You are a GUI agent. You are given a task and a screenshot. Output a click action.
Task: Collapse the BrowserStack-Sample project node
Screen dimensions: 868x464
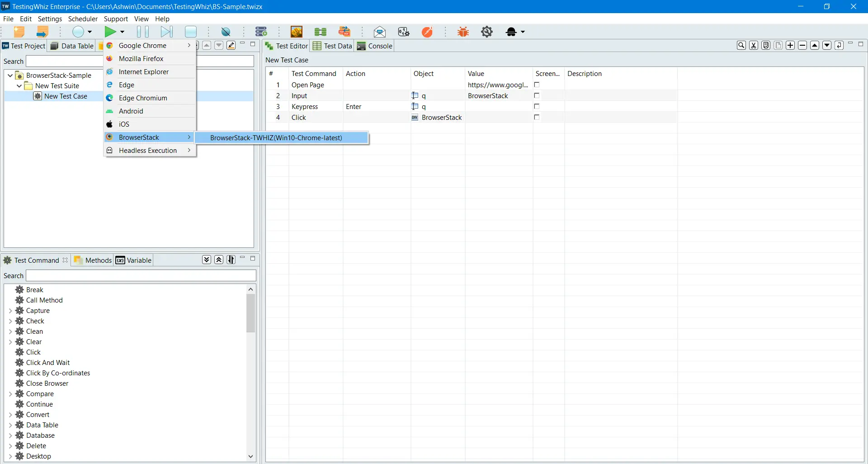10,76
